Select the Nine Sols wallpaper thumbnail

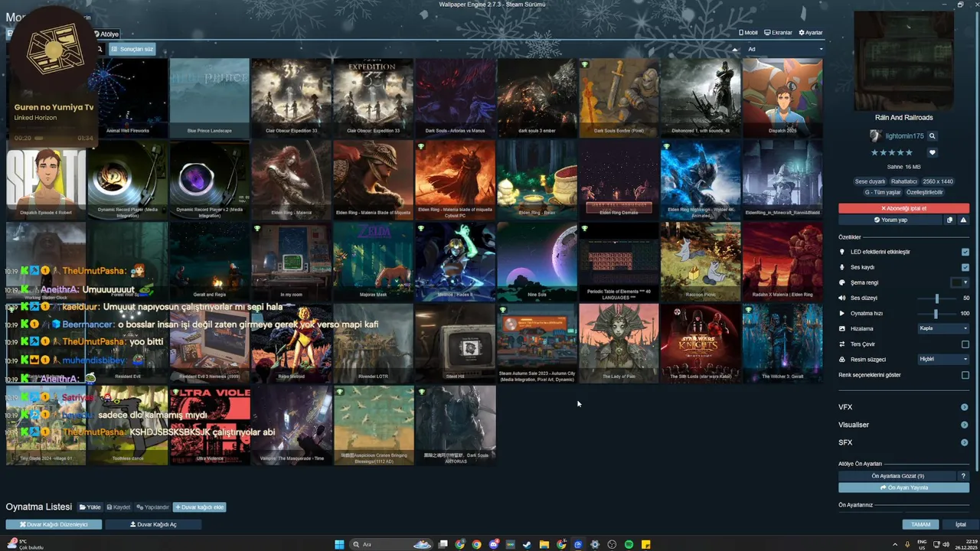click(537, 262)
